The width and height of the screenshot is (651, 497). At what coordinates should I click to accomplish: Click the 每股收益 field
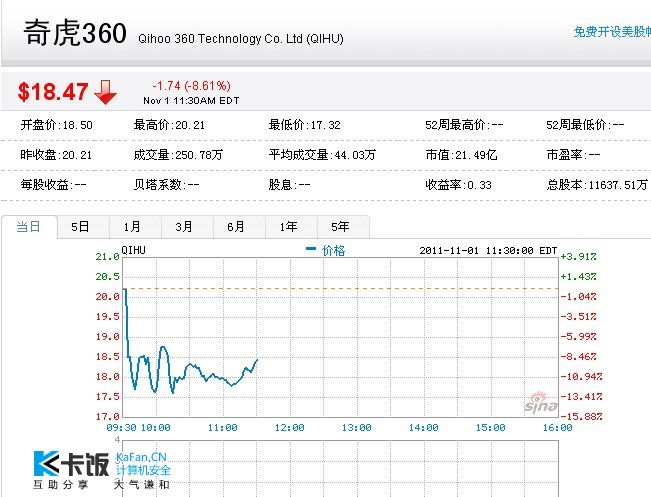53,185
